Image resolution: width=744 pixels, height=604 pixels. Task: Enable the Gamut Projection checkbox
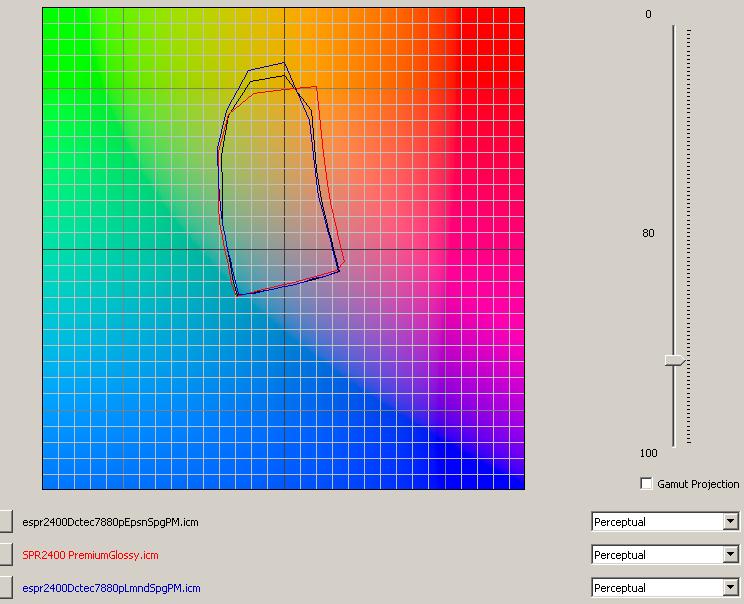point(646,483)
